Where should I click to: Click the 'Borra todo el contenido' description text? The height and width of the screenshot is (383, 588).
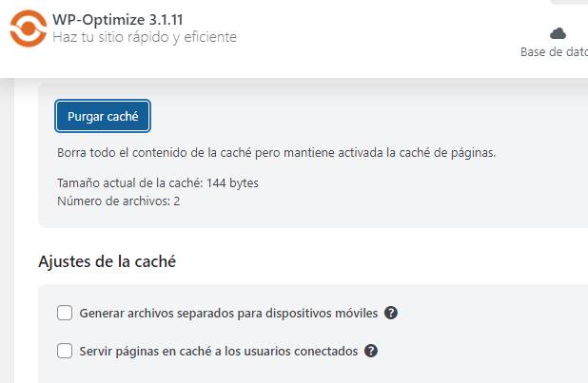click(x=276, y=153)
